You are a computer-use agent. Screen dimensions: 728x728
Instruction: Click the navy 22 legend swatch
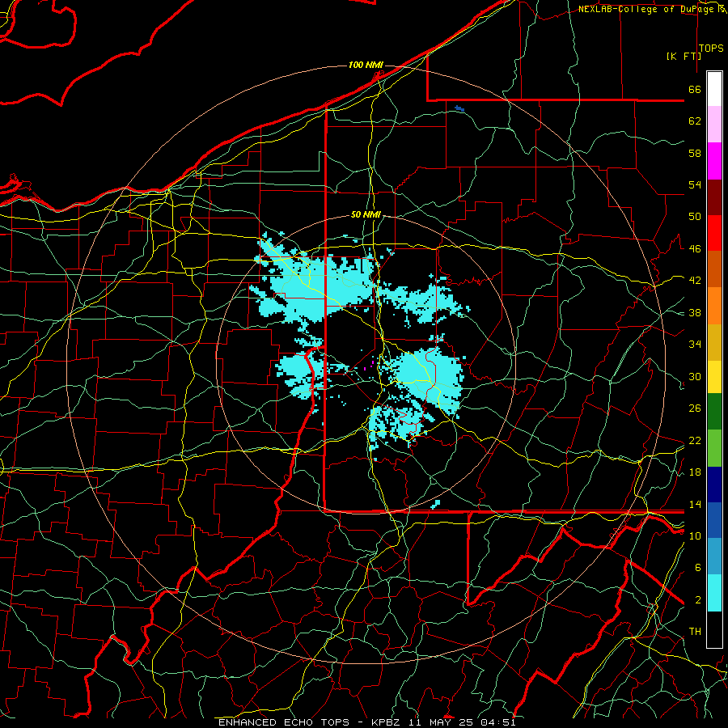pos(714,485)
